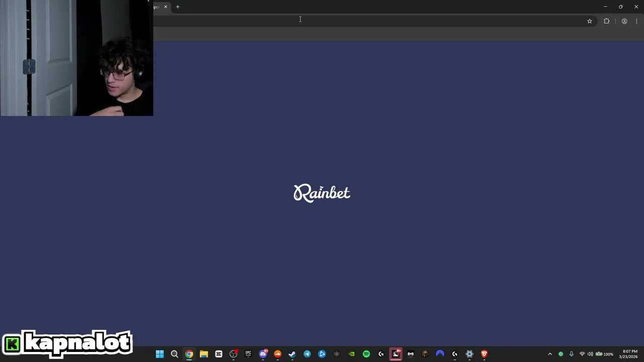Close the current browser tab
This screenshot has height=362, width=644.
coord(166,7)
